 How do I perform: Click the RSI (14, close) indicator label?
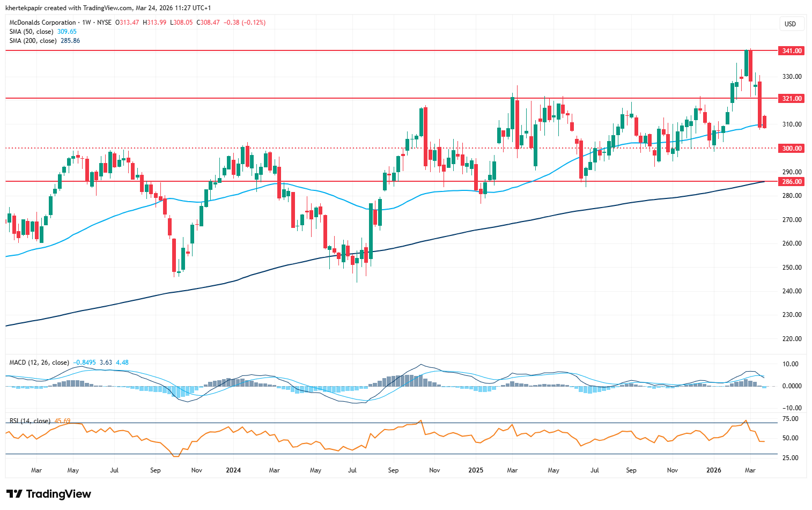click(x=30, y=421)
